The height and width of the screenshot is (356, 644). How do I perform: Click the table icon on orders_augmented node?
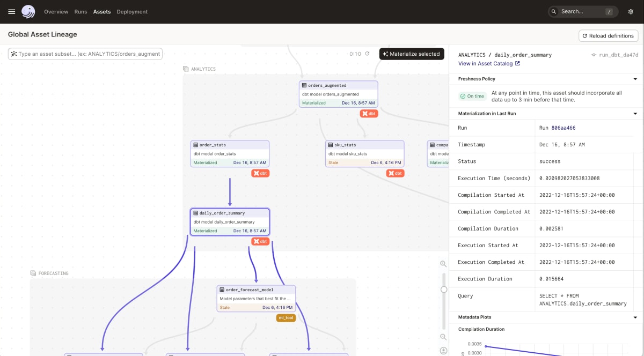304,85
